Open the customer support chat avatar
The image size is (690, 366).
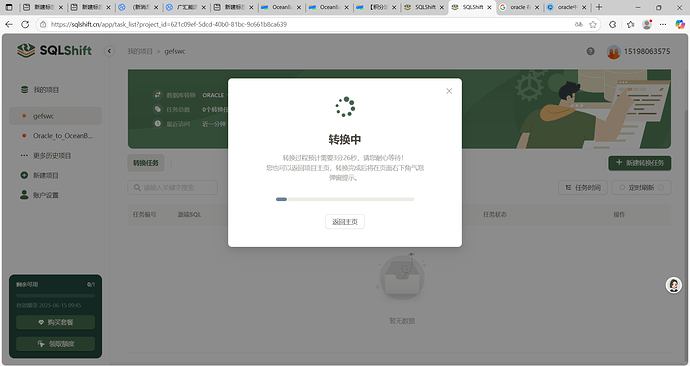[673, 285]
